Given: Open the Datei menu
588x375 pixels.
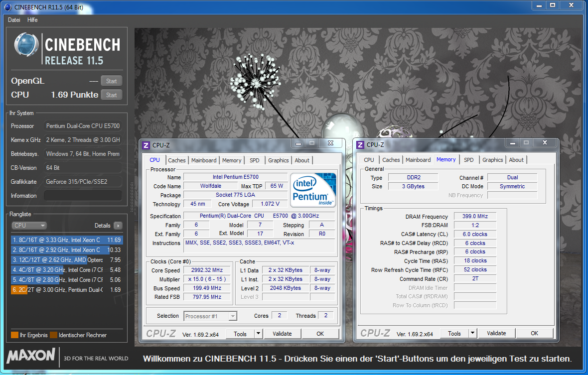Looking at the screenshot, I should tap(14, 20).
